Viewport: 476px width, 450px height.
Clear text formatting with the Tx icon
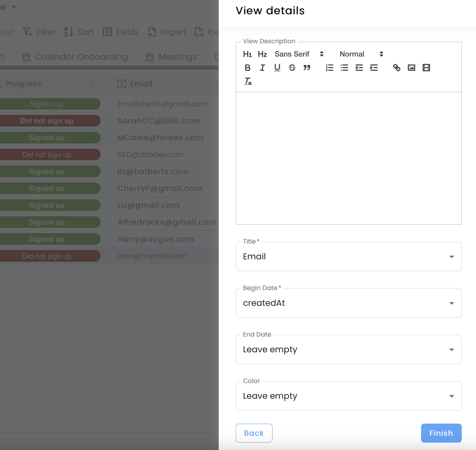click(248, 82)
